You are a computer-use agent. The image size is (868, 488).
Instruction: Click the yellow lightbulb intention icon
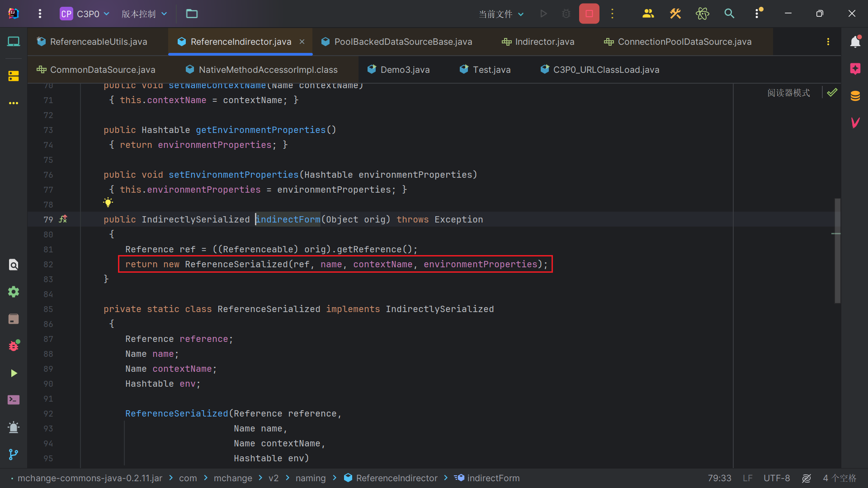click(x=108, y=202)
